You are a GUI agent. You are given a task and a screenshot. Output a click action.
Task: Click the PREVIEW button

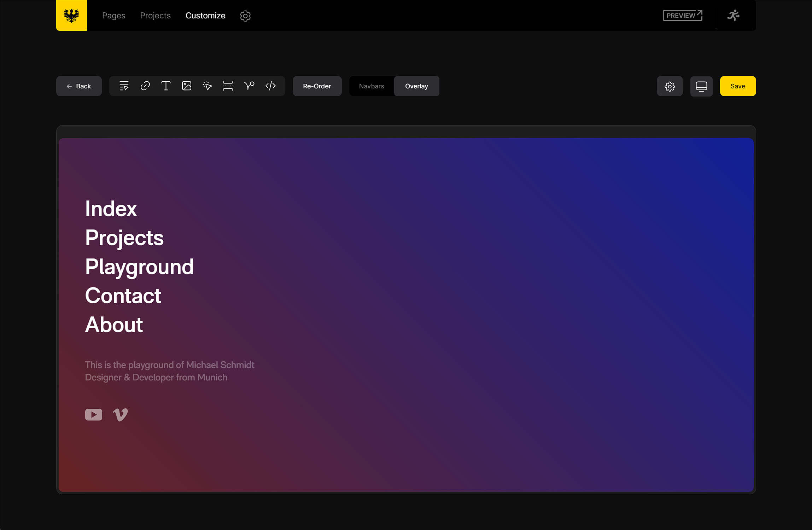click(x=682, y=16)
